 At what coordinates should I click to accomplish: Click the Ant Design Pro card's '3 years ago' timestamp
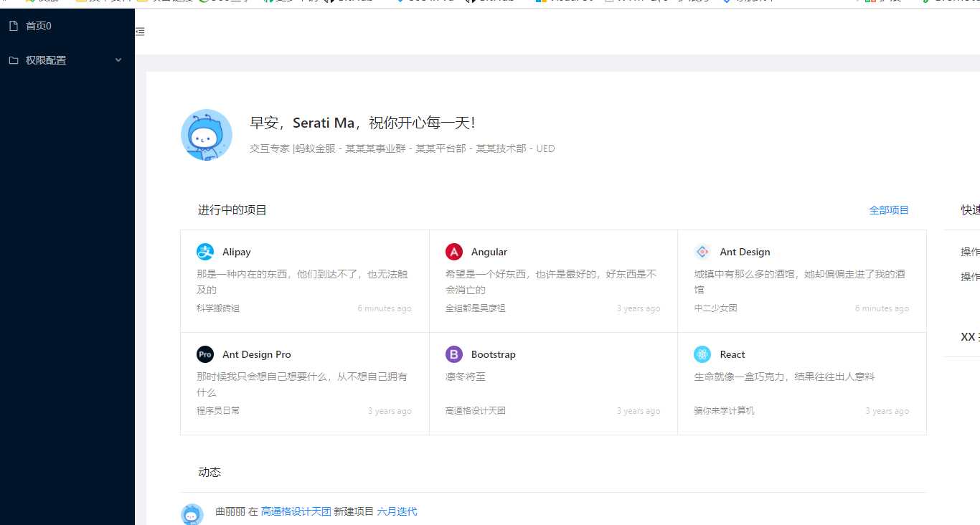pyautogui.click(x=390, y=411)
